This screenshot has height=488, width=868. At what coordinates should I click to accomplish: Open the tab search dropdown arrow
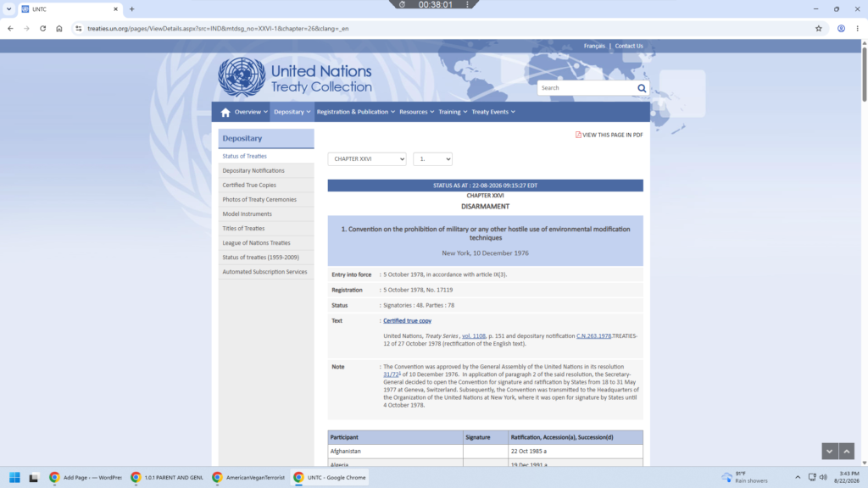tap(8, 8)
